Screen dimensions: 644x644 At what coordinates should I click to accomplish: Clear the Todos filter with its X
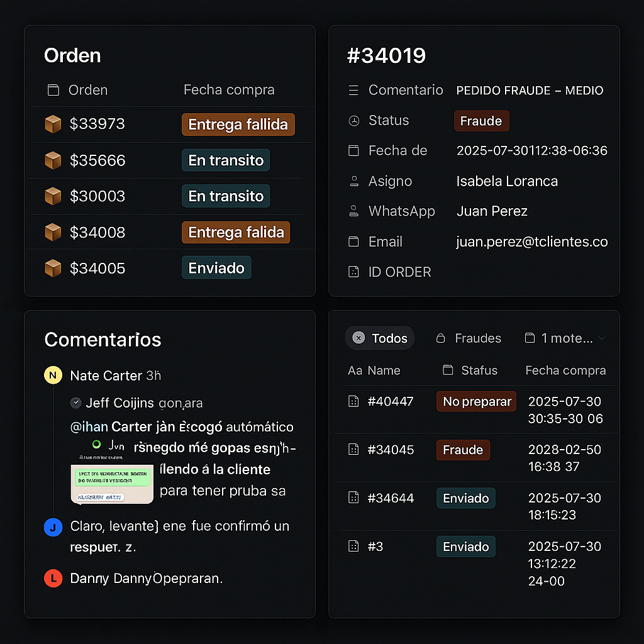click(358, 338)
